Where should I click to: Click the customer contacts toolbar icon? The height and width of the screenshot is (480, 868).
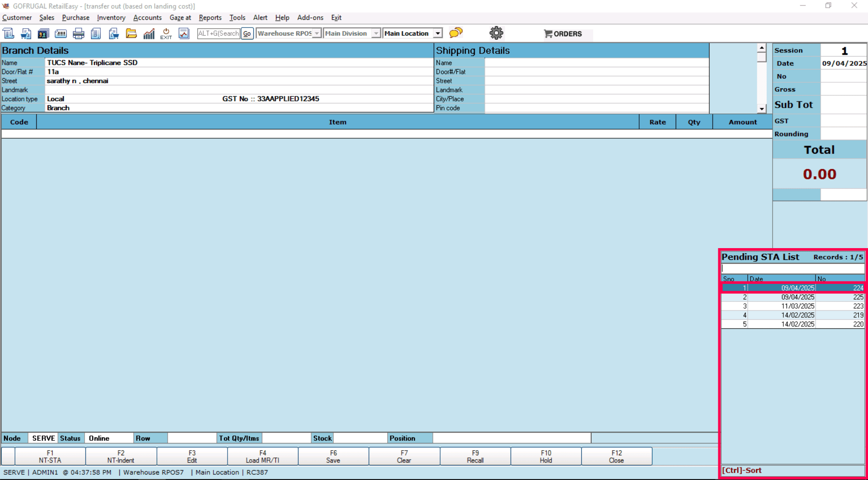click(43, 33)
